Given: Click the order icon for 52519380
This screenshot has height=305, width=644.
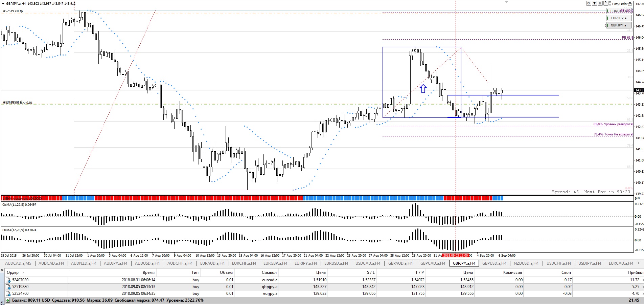Looking at the screenshot, I should coord(8,287).
